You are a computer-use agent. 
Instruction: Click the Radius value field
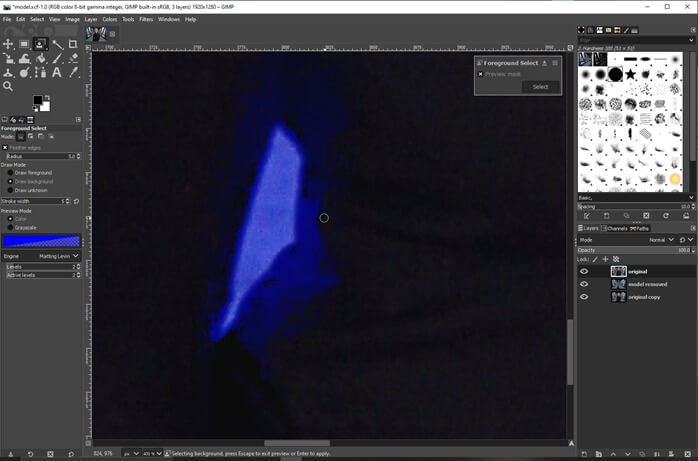coord(41,156)
